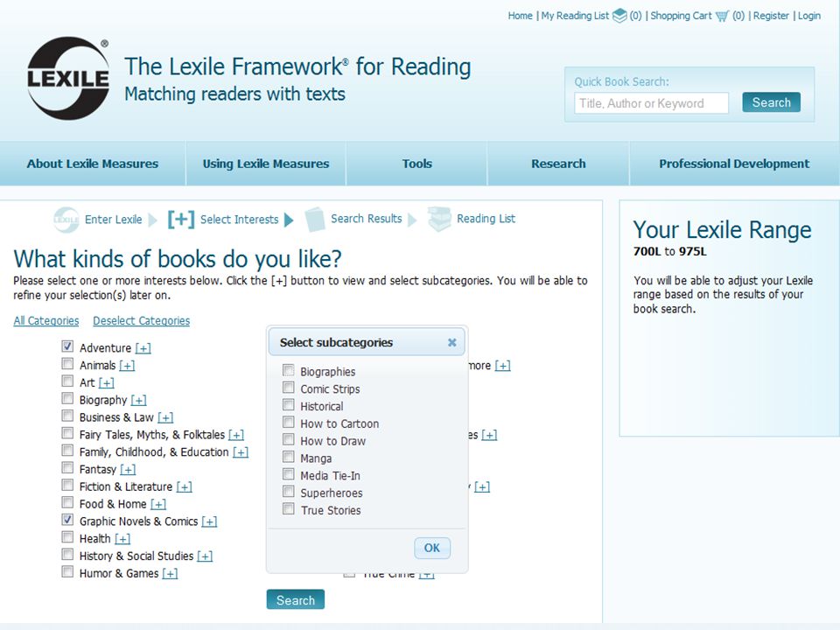This screenshot has height=630, width=840.
Task: Check the Animals checkbox
Action: click(x=67, y=364)
